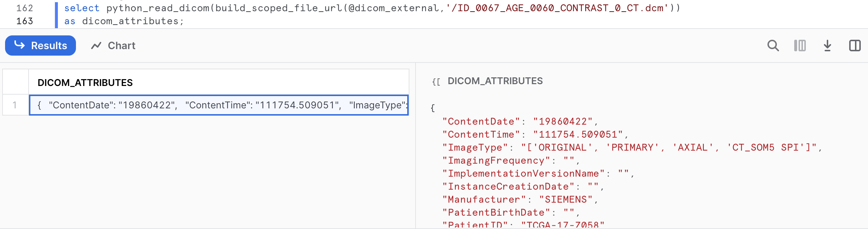Switch to the Chart tab

[x=113, y=46]
